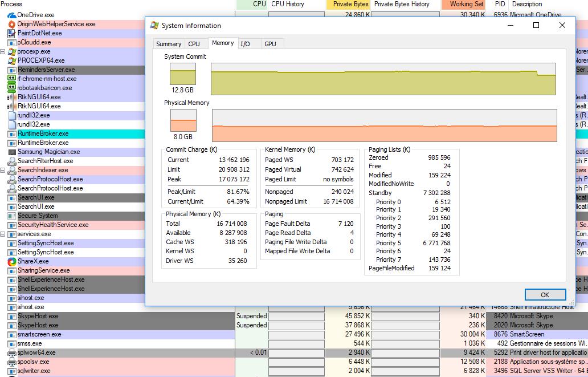Click the OriginWebHelperService.exe orange icon
The height and width of the screenshot is (377, 588).
pyautogui.click(x=12, y=24)
